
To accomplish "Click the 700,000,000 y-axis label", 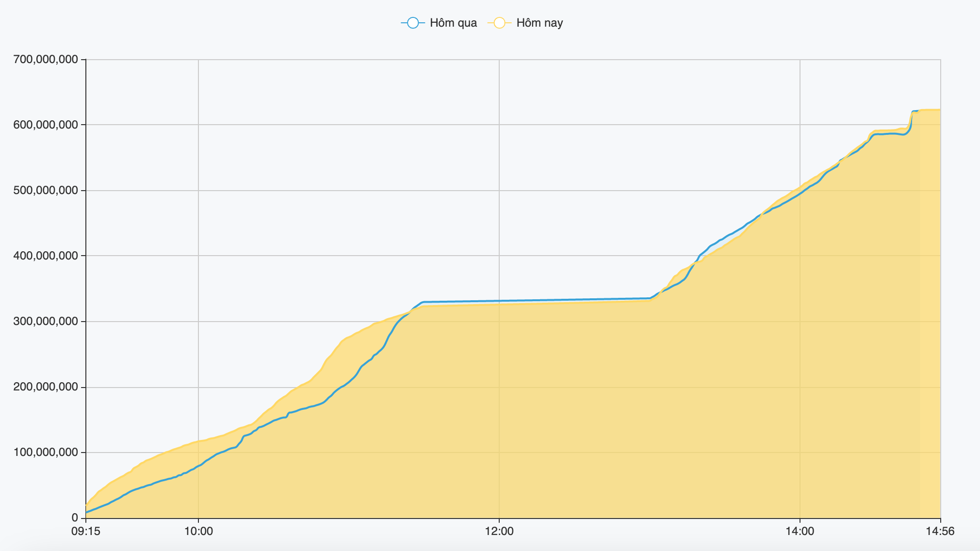I will pyautogui.click(x=46, y=60).
